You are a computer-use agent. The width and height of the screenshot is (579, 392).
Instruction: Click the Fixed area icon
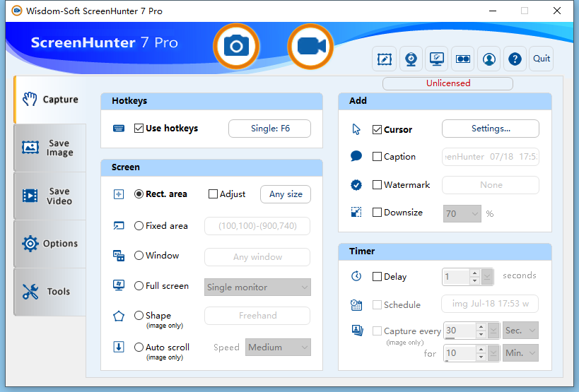click(119, 226)
